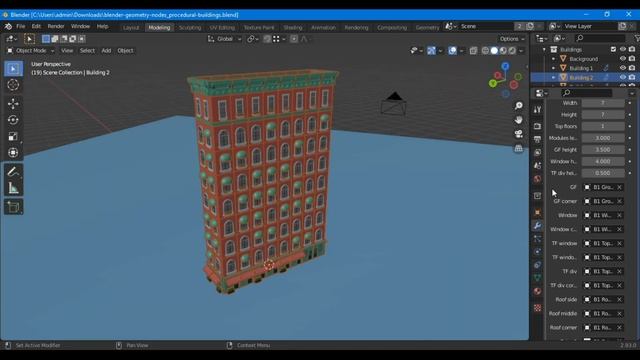
Task: Expand Building 1 tree item arrow
Action: point(553,68)
